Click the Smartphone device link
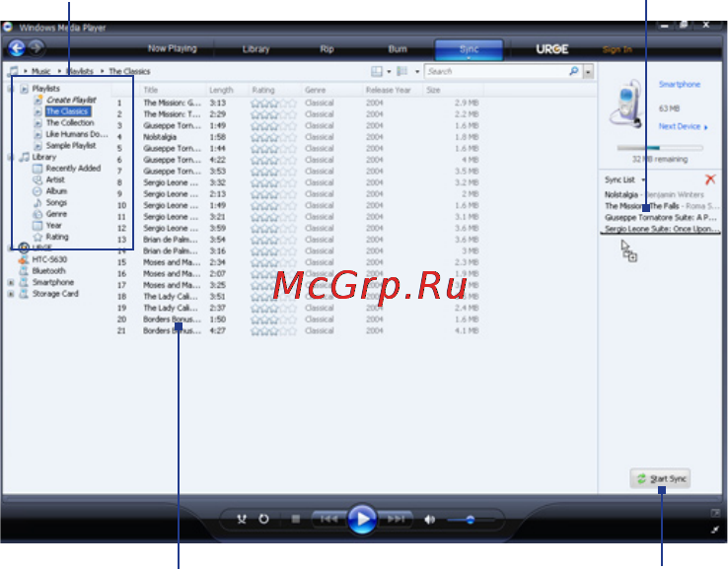 680,85
